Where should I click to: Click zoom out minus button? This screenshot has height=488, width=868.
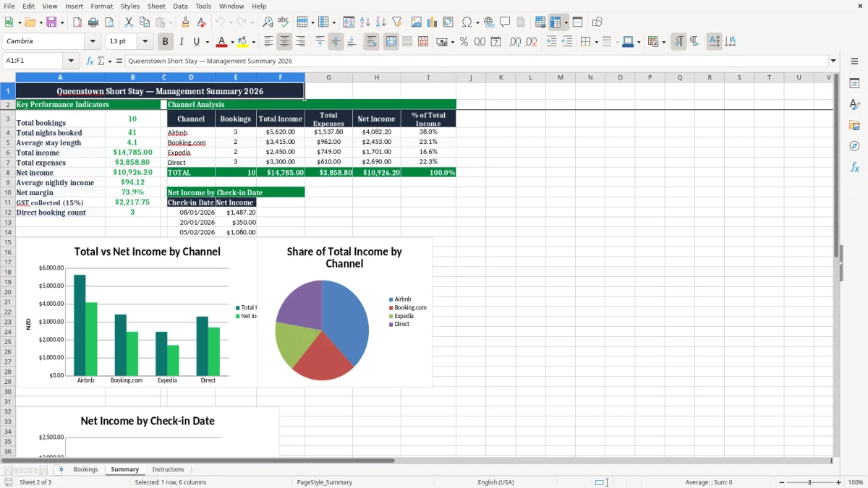pos(781,482)
